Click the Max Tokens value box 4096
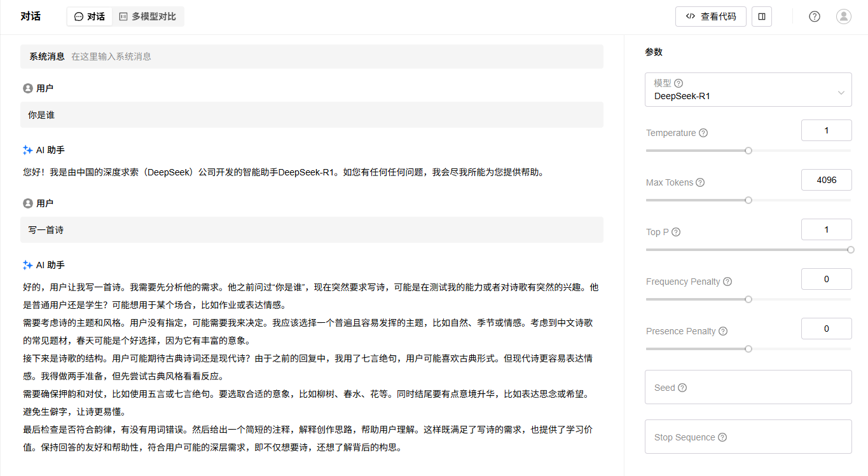This screenshot has width=868, height=476. [x=826, y=180]
